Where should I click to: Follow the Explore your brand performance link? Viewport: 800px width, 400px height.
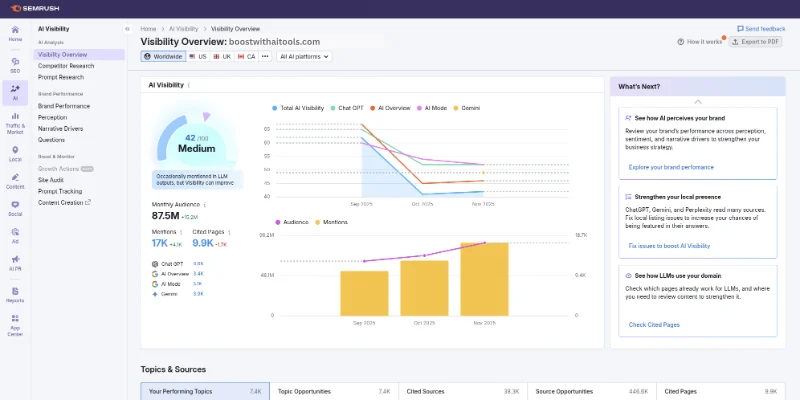pos(671,167)
